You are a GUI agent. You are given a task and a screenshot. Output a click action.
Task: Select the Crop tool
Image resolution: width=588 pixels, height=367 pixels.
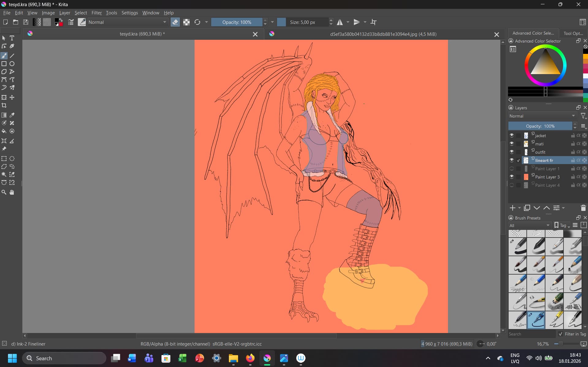pos(4,105)
